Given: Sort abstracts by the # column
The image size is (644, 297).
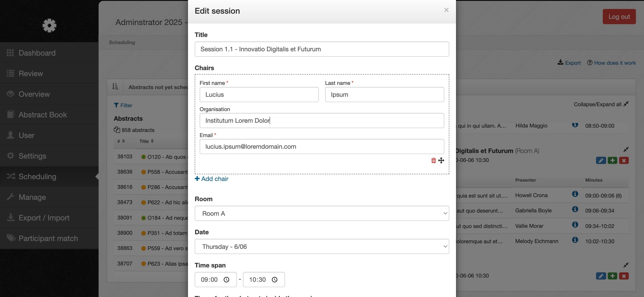Looking at the screenshot, I should point(121,141).
